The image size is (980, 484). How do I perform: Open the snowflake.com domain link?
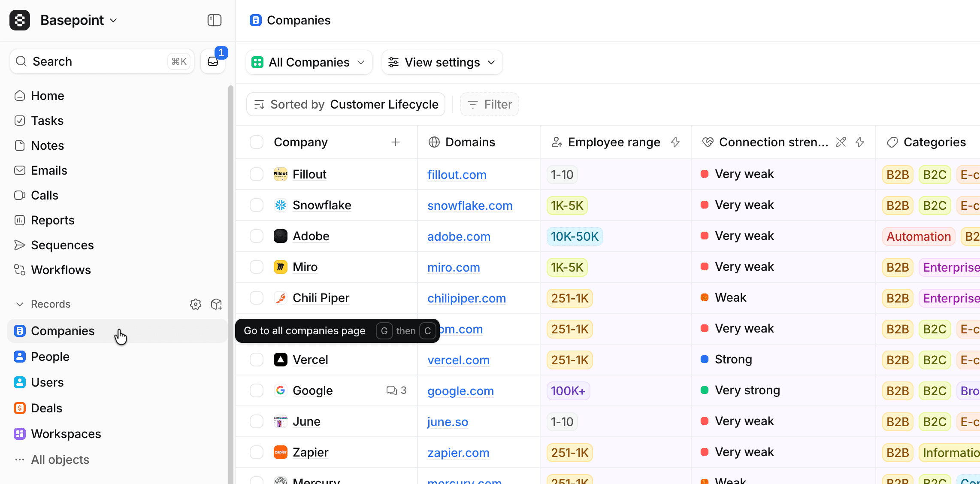470,206
